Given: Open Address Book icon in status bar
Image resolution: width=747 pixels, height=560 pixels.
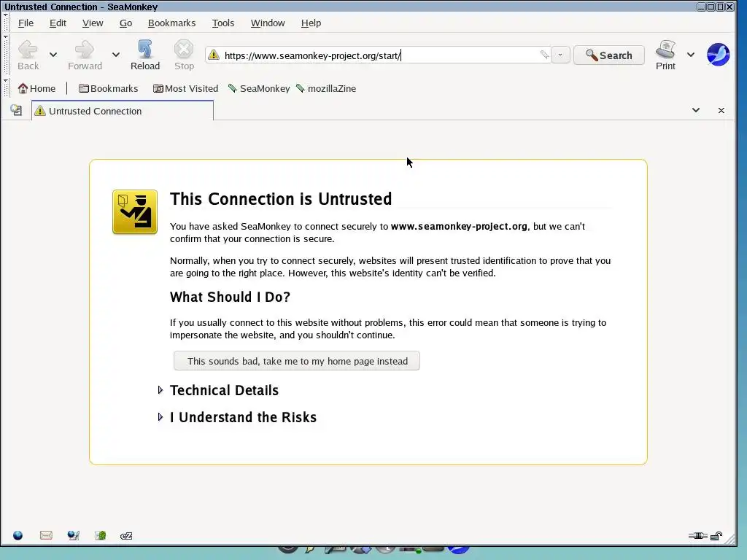Looking at the screenshot, I should click(100, 536).
